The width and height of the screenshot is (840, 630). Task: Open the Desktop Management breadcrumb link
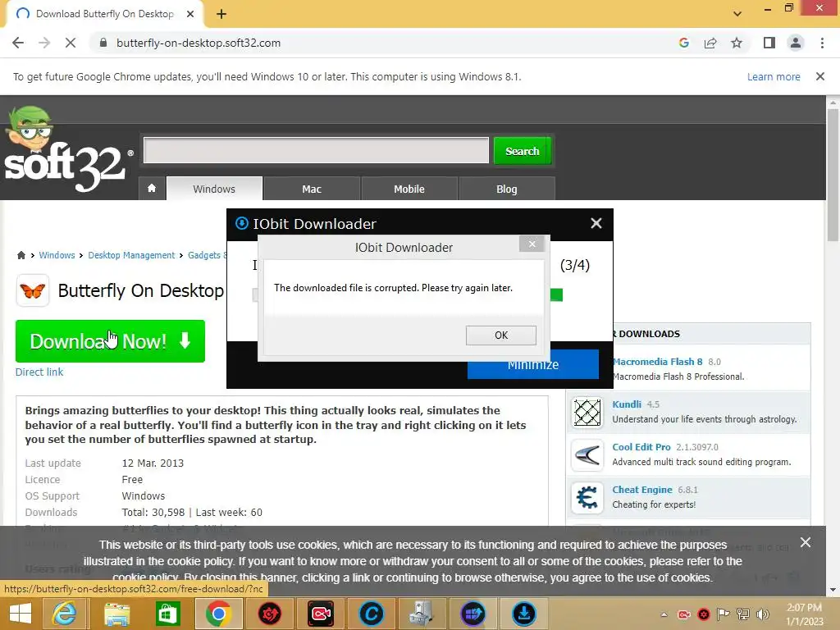(x=131, y=255)
